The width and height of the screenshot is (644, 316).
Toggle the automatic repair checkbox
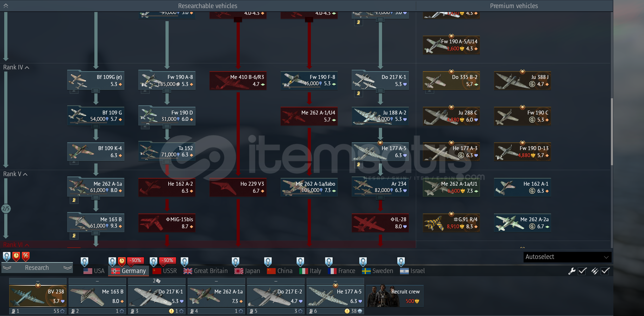point(582,271)
